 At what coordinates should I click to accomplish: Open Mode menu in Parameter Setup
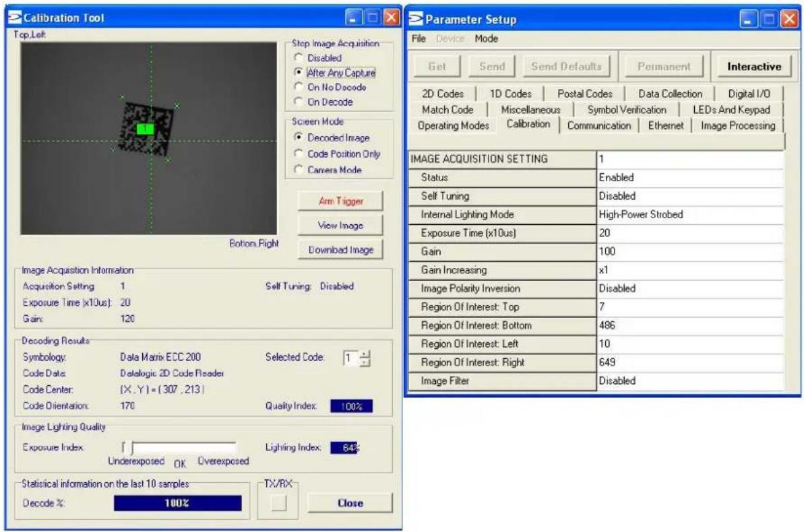(486, 38)
